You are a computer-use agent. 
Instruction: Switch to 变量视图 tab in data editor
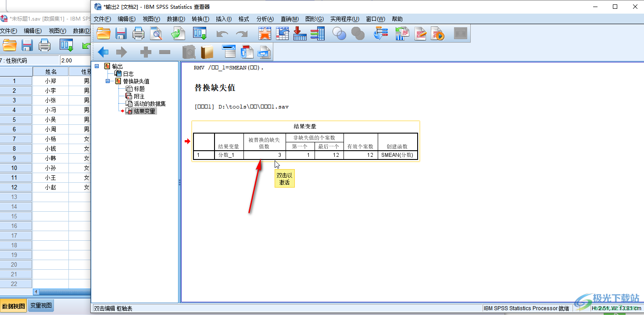tap(41, 306)
